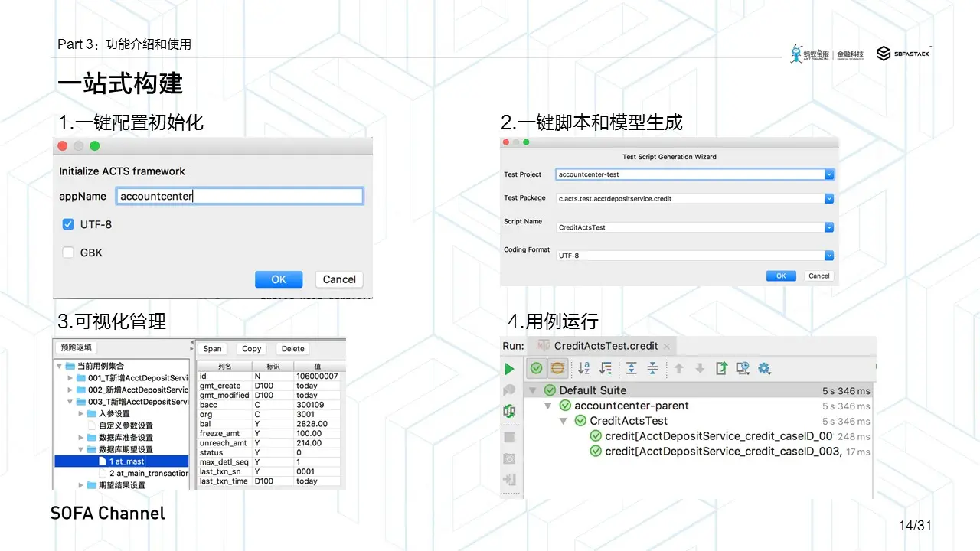Collapse the accountcenter-parent node
The height and width of the screenshot is (551, 980).
[x=548, y=406]
